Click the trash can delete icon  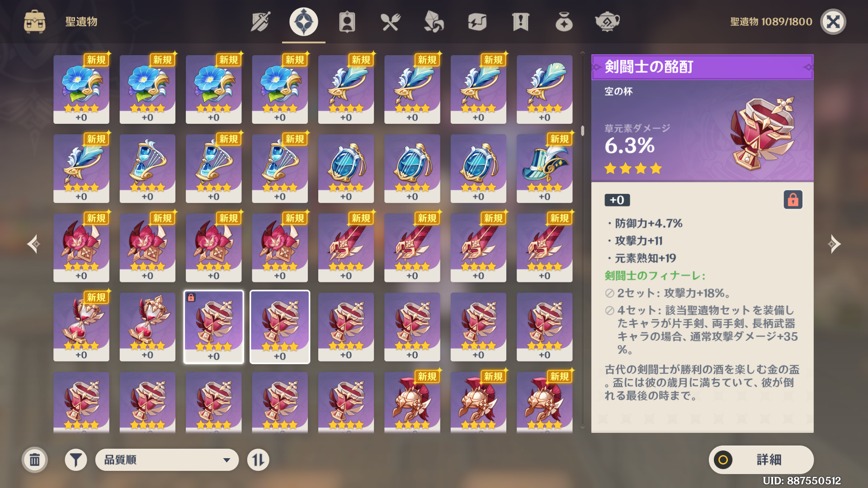pos(35,460)
